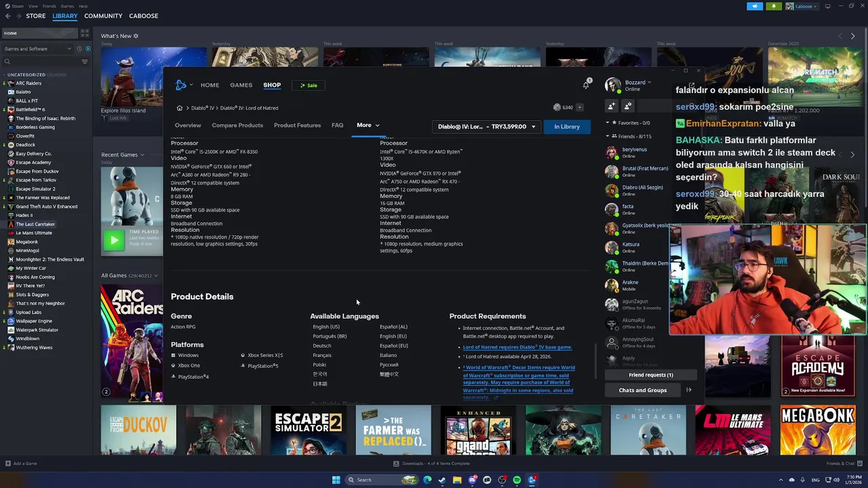Click the home breadcrumb icon in Battle.net shop
The width and height of the screenshot is (868, 488).
click(x=180, y=108)
